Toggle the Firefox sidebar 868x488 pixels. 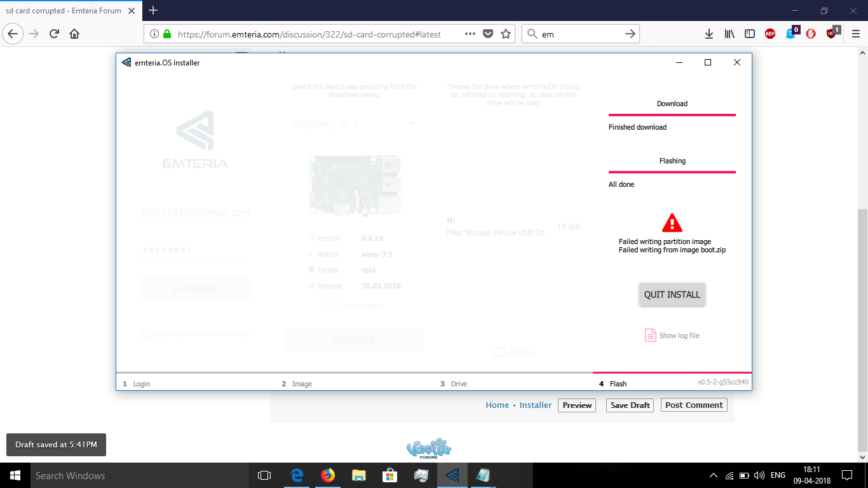click(750, 34)
